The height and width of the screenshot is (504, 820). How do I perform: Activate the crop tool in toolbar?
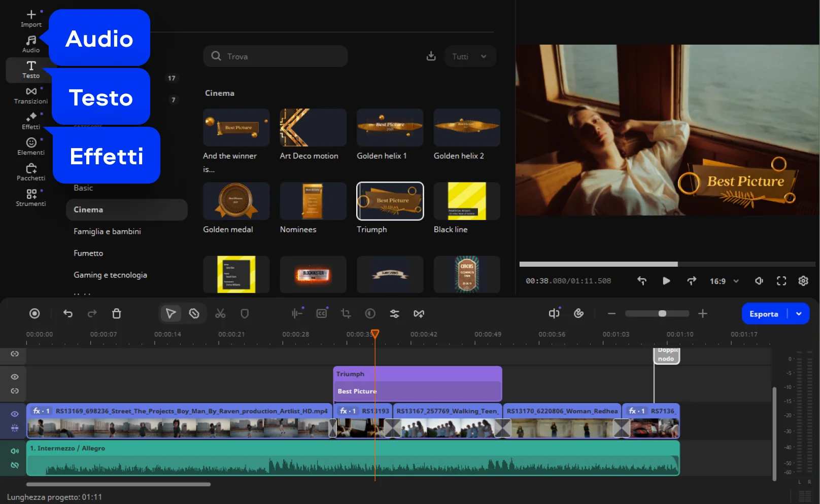pos(346,314)
